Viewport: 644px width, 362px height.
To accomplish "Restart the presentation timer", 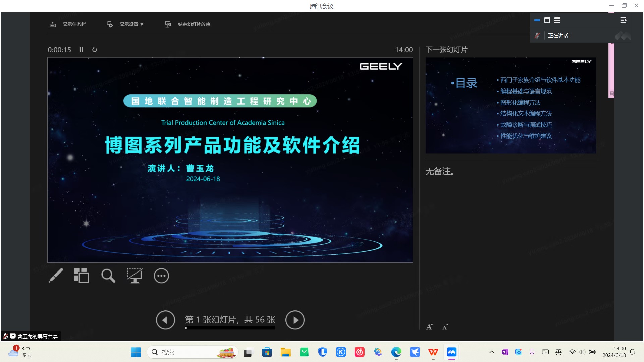I will 95,50.
